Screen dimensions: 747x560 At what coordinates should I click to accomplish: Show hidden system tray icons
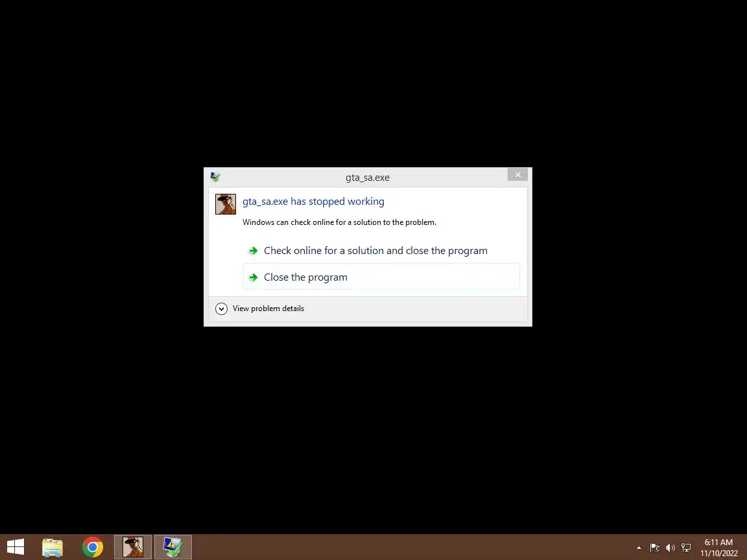click(639, 548)
